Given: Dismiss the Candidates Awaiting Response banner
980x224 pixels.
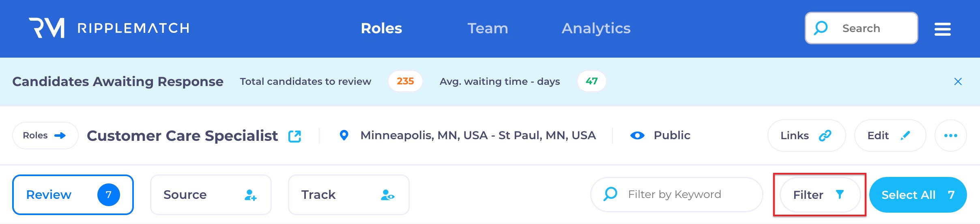Looking at the screenshot, I should click(958, 82).
